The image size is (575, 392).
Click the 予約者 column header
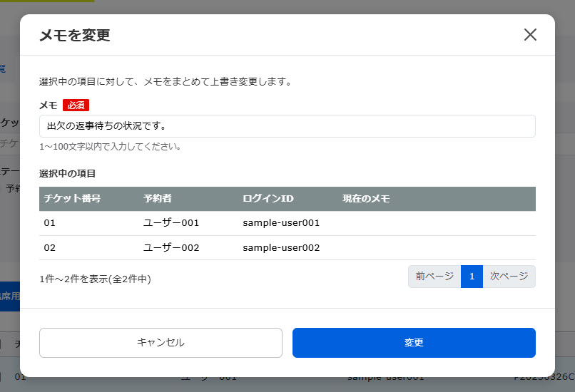158,199
